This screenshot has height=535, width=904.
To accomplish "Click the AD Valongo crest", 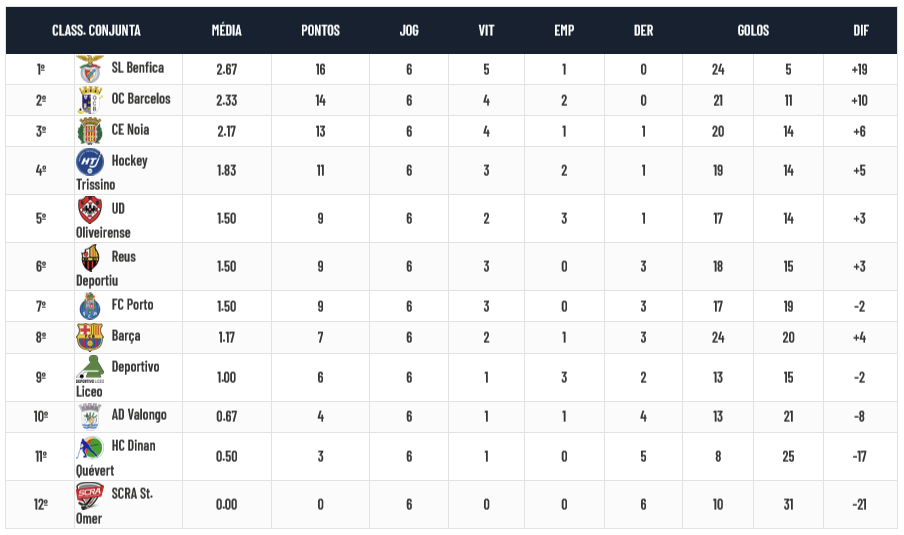I will coord(90,416).
